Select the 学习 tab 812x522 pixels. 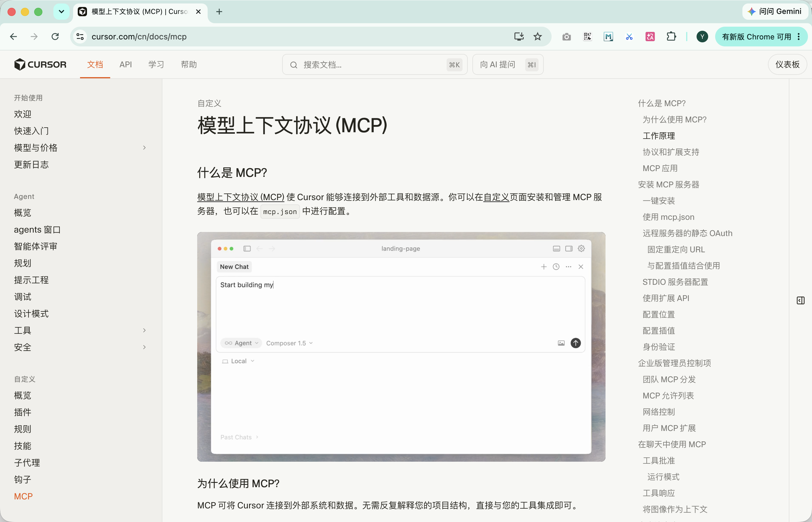pyautogui.click(x=156, y=64)
